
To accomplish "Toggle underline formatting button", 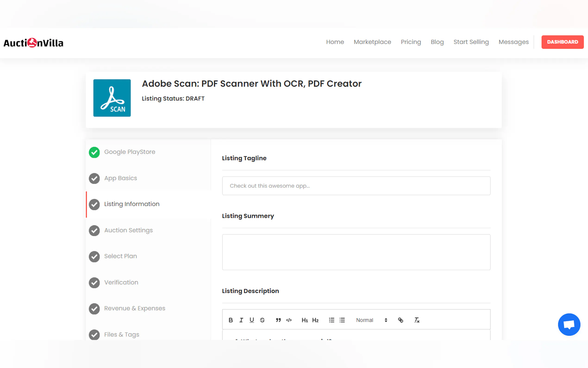I will click(252, 320).
